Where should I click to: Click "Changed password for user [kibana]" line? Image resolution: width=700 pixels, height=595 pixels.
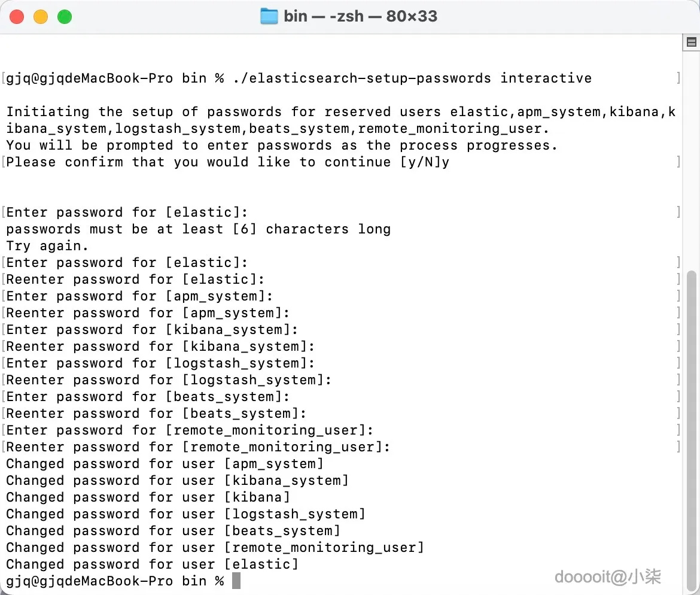(148, 497)
